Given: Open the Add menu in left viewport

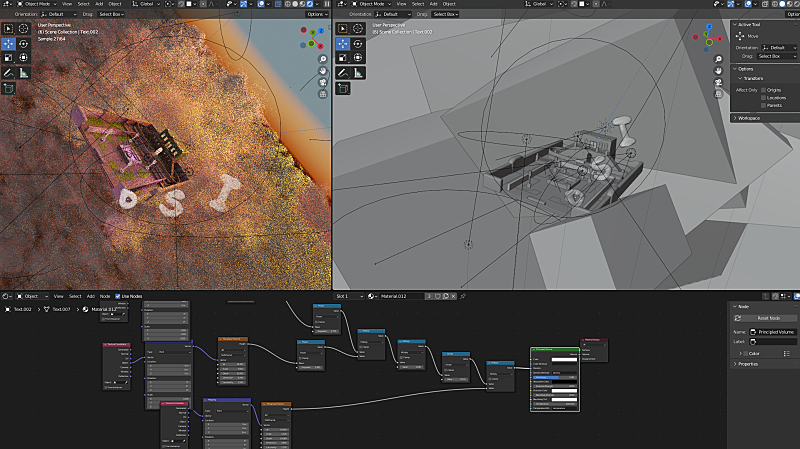Looking at the screenshot, I should pyautogui.click(x=98, y=4).
